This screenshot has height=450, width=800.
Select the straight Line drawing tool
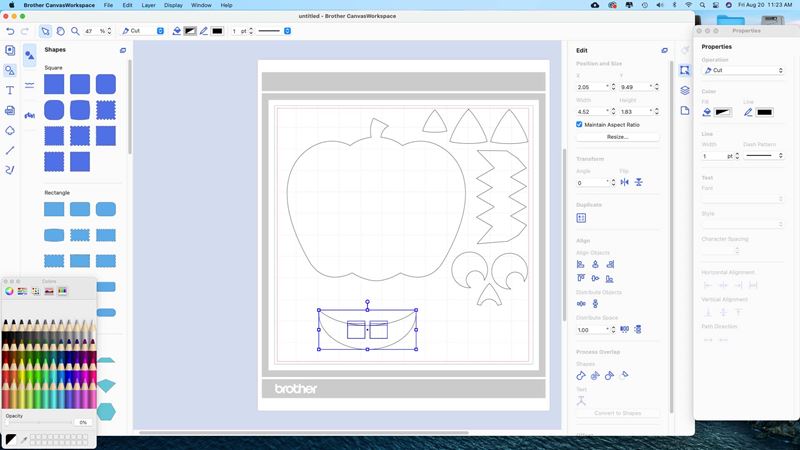(x=10, y=150)
